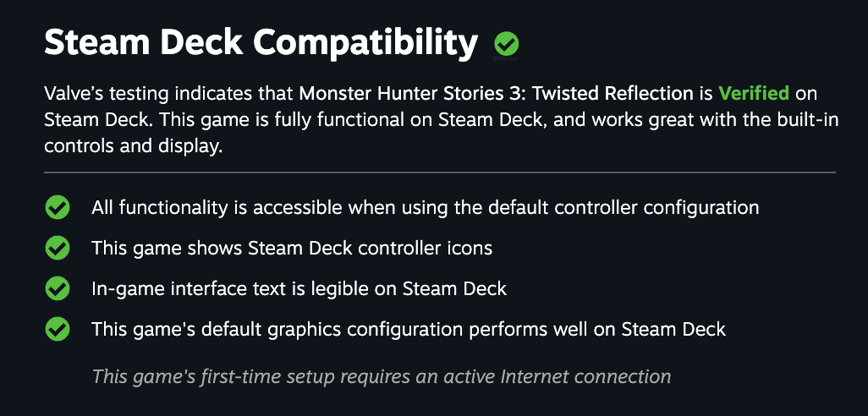868x416 pixels.
Task: Click the checkmark beside default graphics configuration line
Action: 58,329
